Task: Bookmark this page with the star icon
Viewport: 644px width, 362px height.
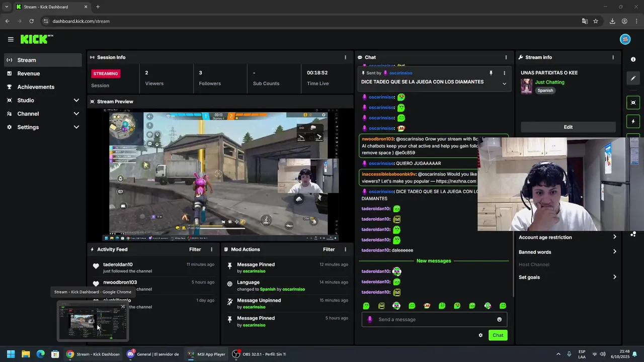Action: [596, 21]
